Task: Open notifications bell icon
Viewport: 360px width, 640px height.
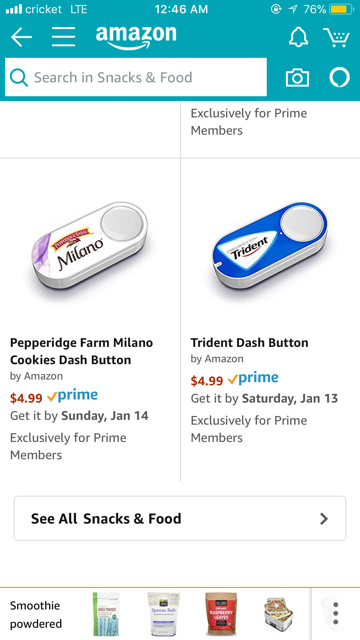Action: tap(299, 37)
